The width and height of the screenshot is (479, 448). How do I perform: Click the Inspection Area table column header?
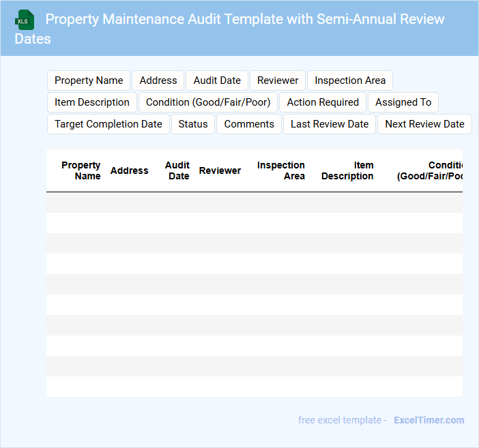[281, 170]
